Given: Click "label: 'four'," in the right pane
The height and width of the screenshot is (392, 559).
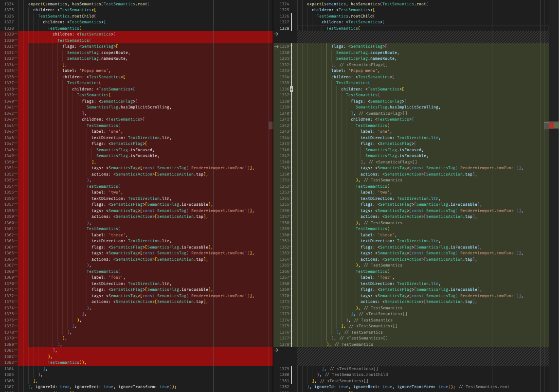Looking at the screenshot, I should [x=377, y=277].
